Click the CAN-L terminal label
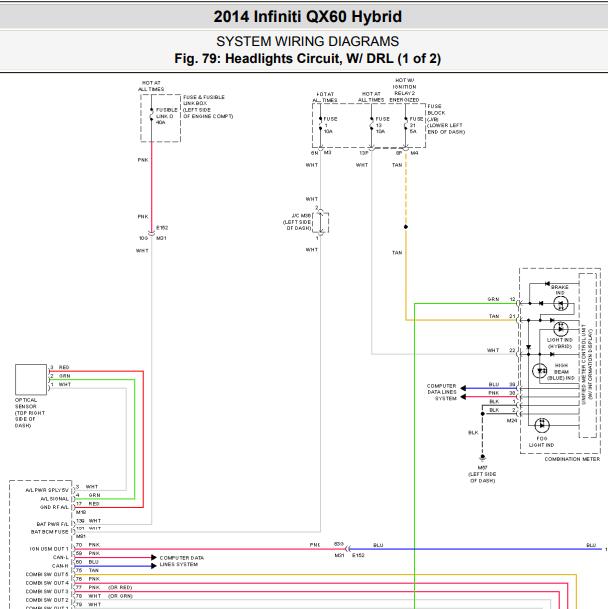Viewport: 608px width, 609px height. [x=60, y=557]
